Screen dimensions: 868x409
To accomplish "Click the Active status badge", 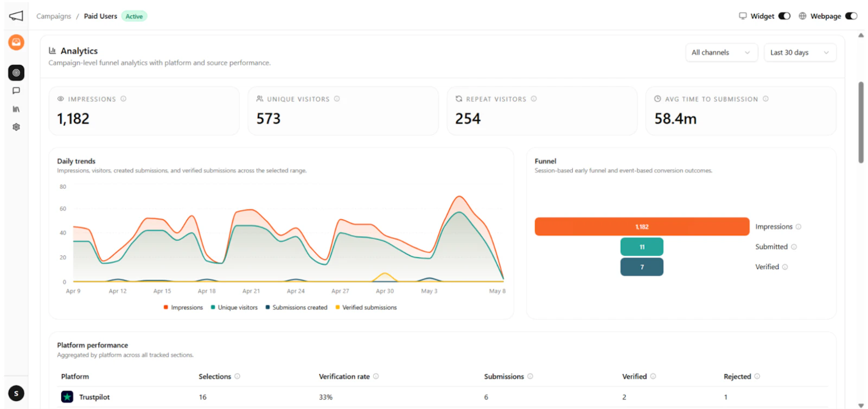I will (134, 16).
